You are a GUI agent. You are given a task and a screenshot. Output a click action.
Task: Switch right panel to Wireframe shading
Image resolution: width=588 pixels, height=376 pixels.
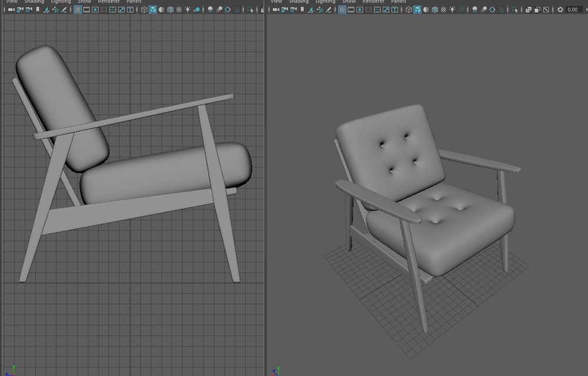pyautogui.click(x=409, y=10)
